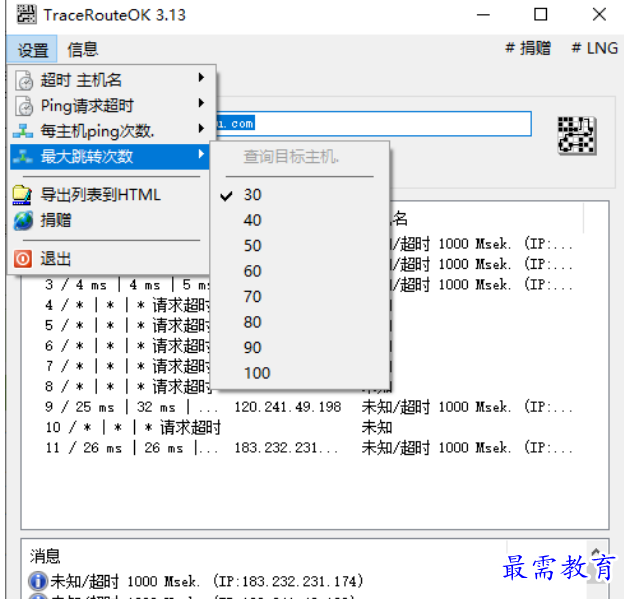Close the TraceRouteOK window

[x=599, y=15]
